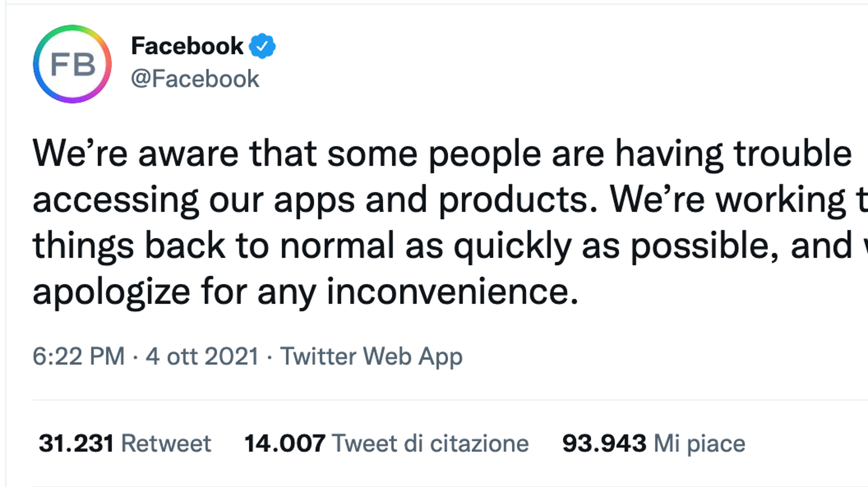Open the Facebook display name profile link
The image size is (868, 487).
[187, 46]
